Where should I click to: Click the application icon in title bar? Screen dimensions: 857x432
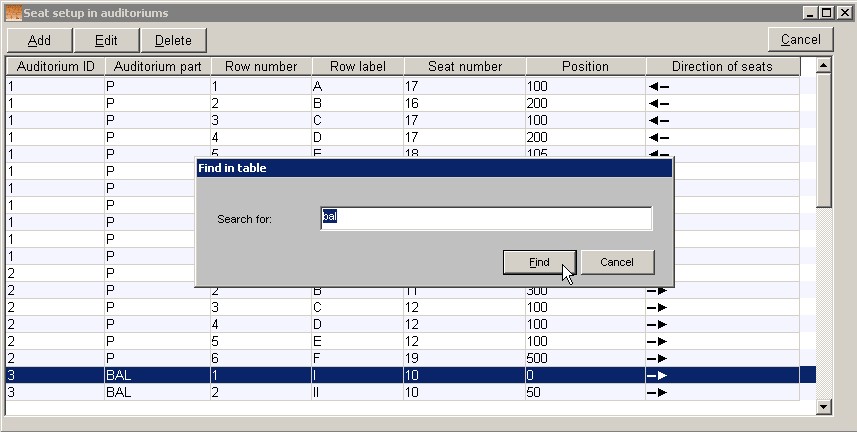click(13, 13)
